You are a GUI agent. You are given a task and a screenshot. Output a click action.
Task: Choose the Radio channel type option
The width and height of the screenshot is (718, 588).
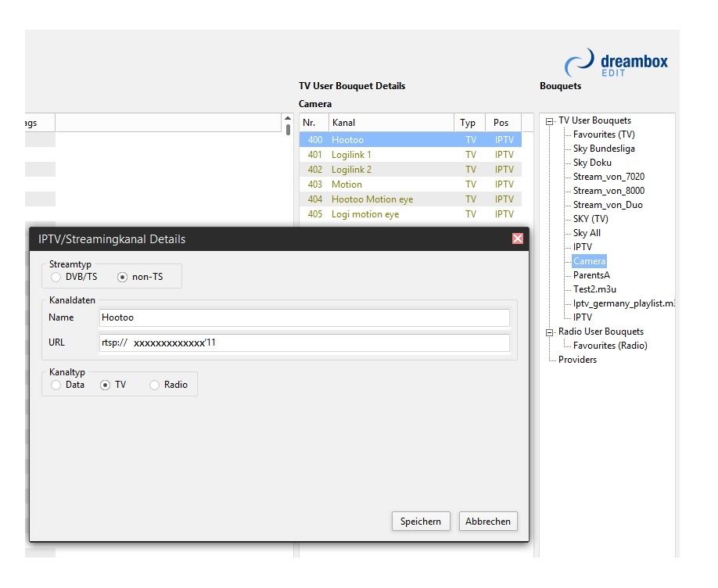(155, 385)
